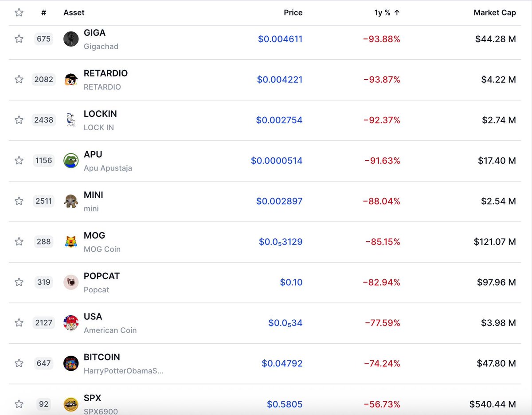
Task: Sort table by Price column header
Action: point(293,13)
